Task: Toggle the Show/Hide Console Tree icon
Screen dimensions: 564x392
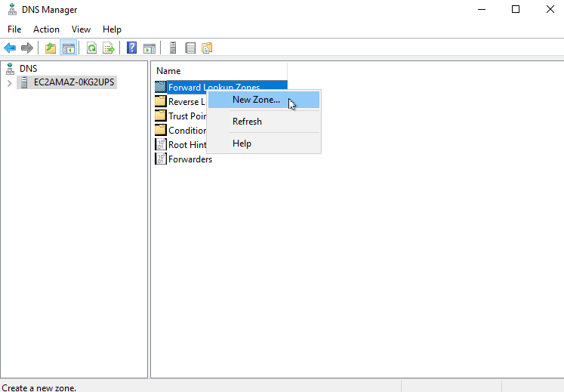Action: click(69, 48)
